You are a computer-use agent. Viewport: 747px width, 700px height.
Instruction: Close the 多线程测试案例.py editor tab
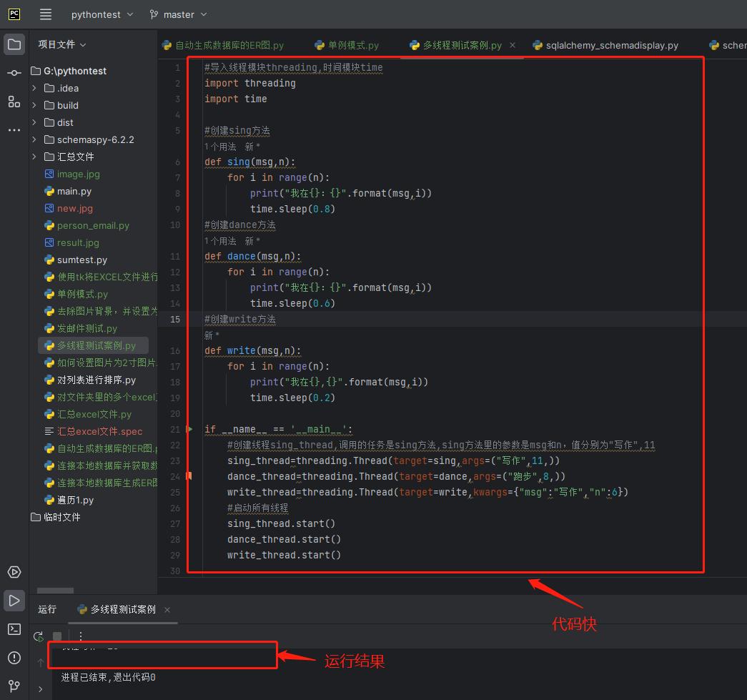coord(513,45)
